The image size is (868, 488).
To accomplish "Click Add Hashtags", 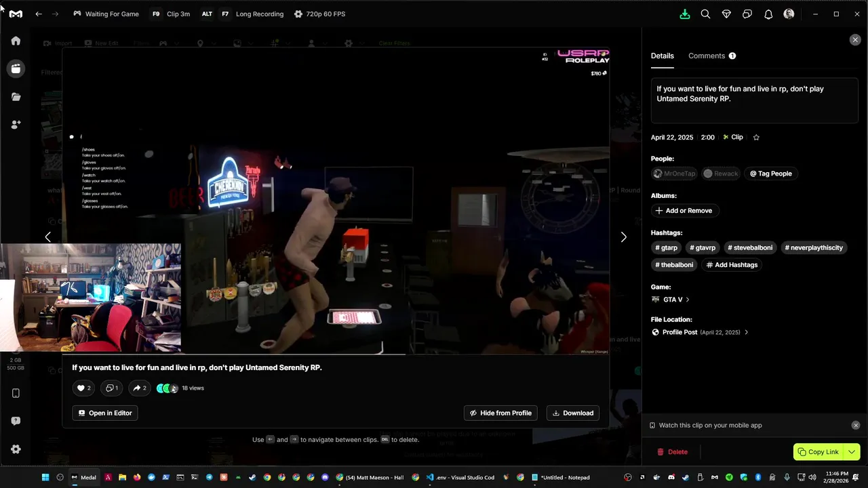I will tap(732, 265).
